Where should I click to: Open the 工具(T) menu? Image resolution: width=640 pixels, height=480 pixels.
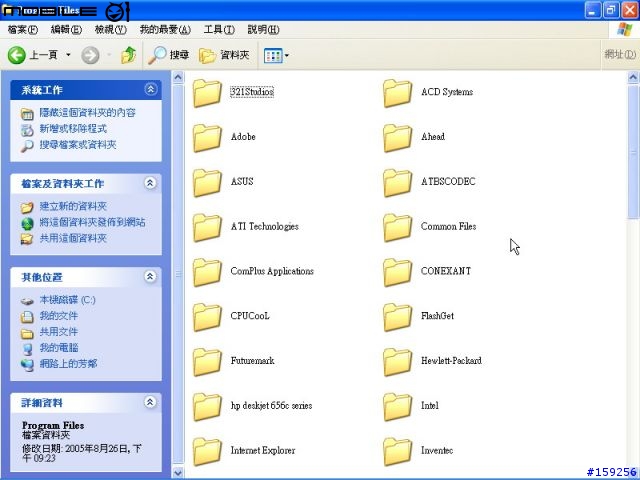pos(219,29)
